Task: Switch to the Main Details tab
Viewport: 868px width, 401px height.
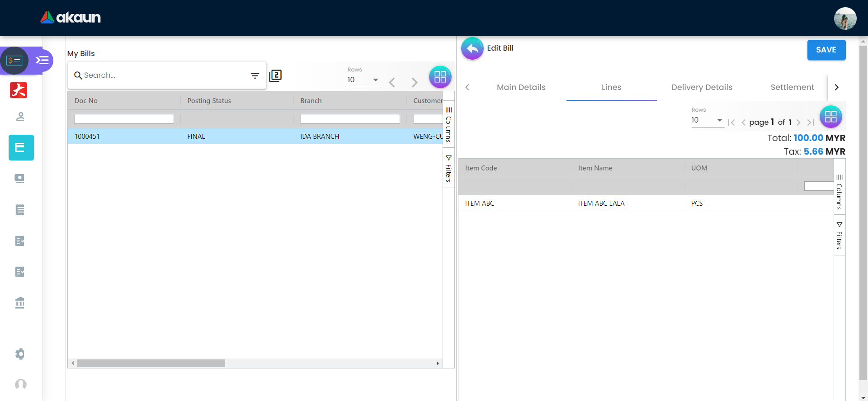Action: click(x=521, y=87)
